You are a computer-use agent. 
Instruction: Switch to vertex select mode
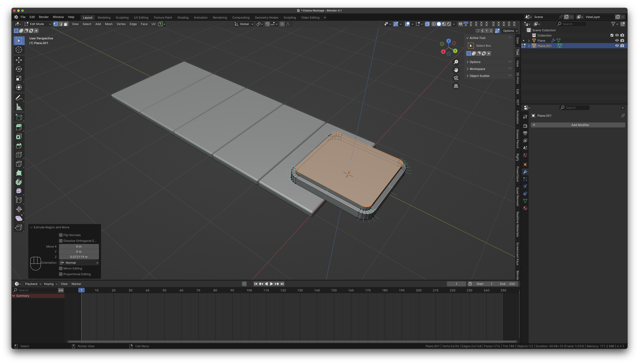56,24
